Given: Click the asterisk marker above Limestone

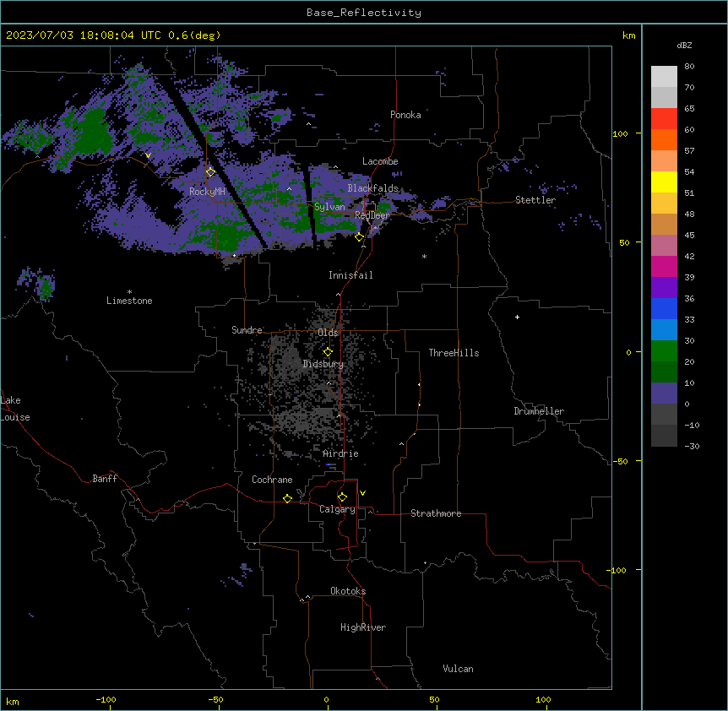Looking at the screenshot, I should pos(129,292).
